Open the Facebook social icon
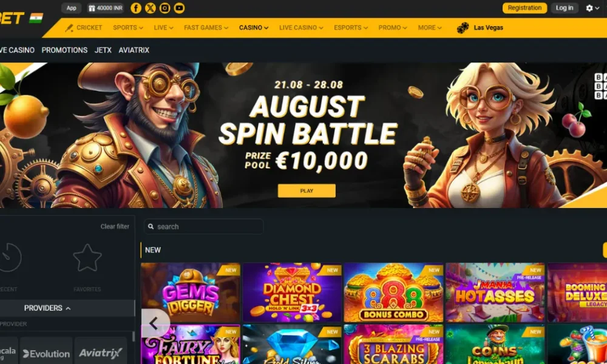This screenshot has width=607, height=364. click(x=136, y=8)
